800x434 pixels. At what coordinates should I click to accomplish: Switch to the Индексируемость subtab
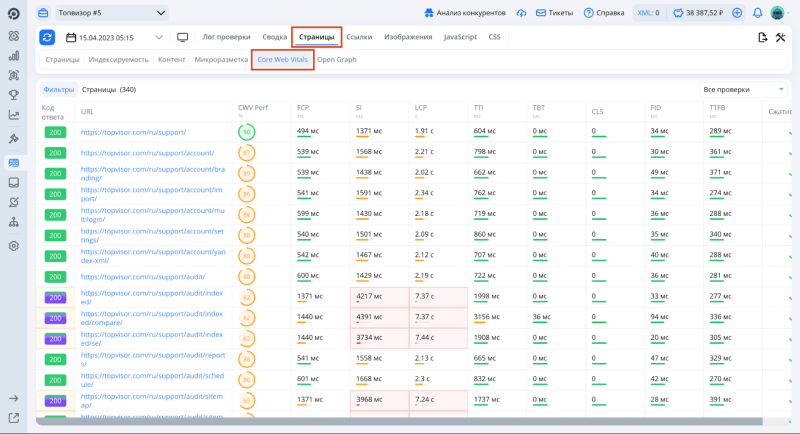[118, 60]
